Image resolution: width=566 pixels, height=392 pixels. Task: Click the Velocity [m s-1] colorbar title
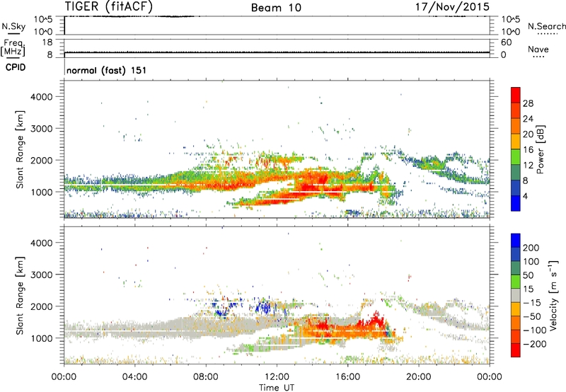point(553,295)
